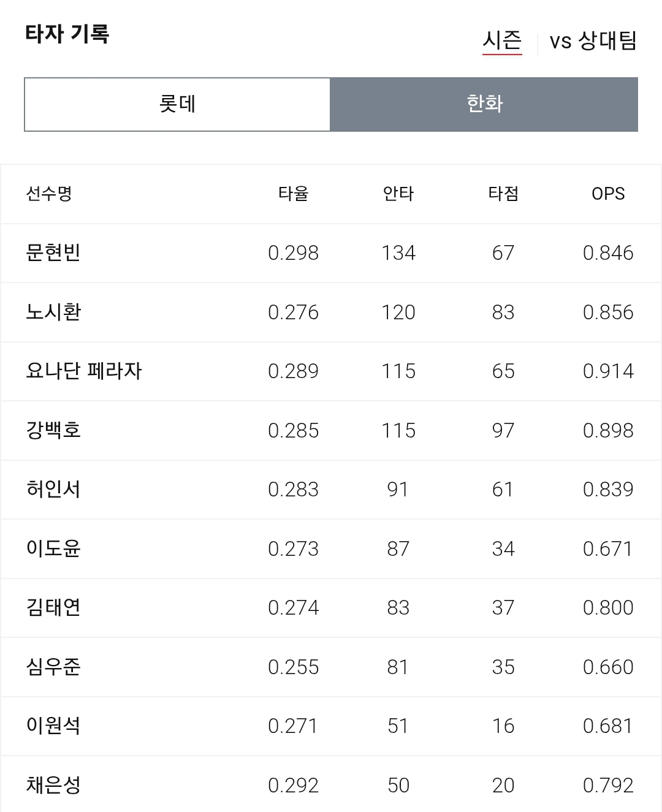
Task: Open player 문현빈's row
Action: [331, 253]
